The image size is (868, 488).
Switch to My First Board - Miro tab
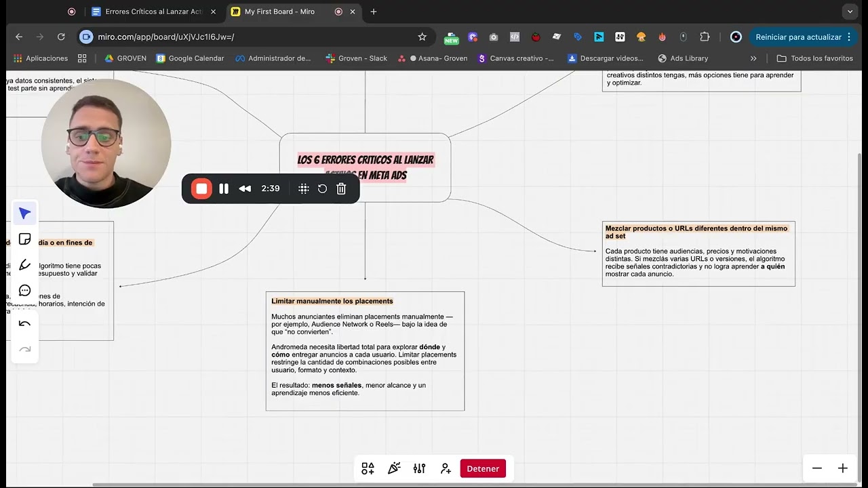pos(279,12)
